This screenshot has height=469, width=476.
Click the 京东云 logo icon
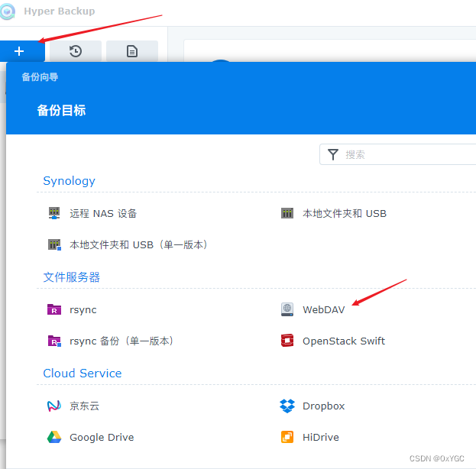[54, 406]
